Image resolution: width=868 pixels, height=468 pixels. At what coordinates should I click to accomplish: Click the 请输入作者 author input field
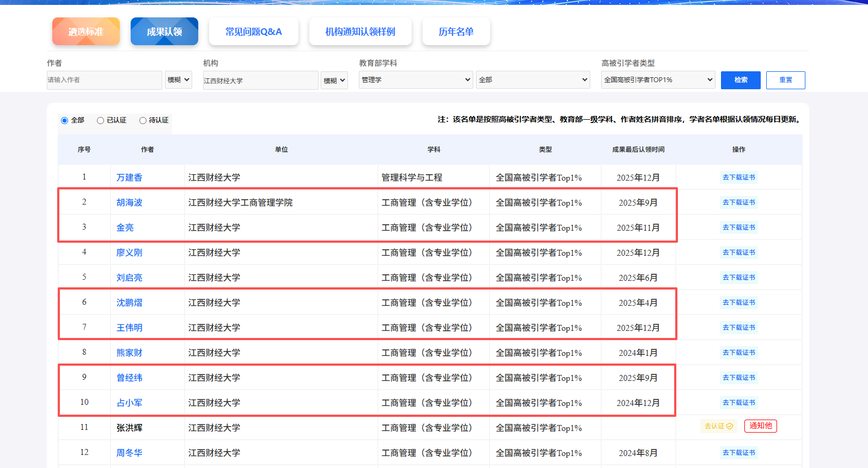(x=104, y=80)
